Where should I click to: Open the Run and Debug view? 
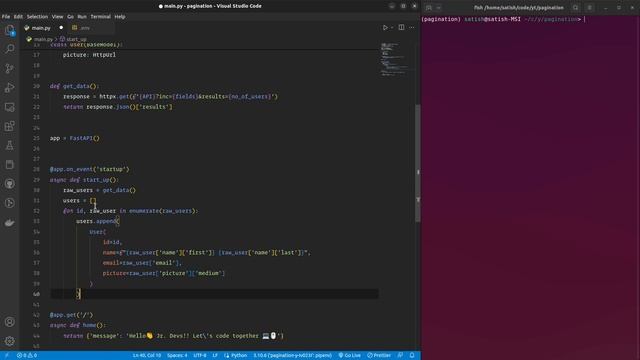(x=9, y=87)
